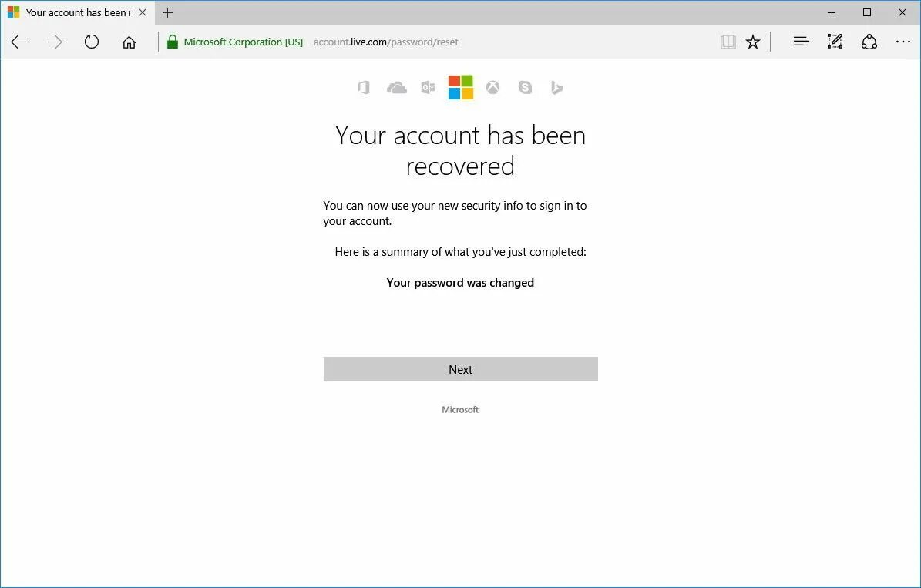Click the Xbox icon

click(x=492, y=88)
